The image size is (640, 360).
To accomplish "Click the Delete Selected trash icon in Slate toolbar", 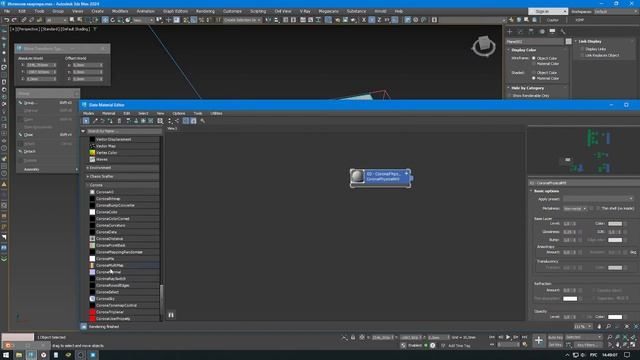I will (119, 121).
